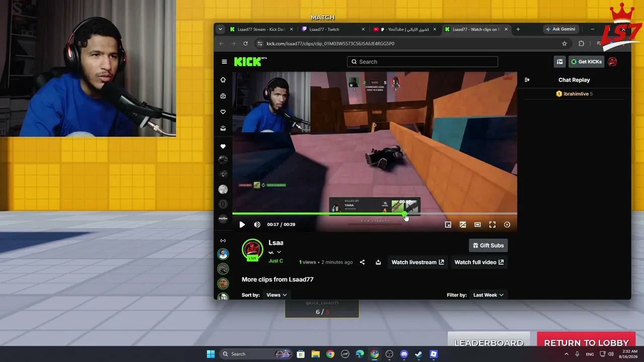Switch to Lsaad77 Stream Kick Dashboard tab
The image size is (644, 362).
click(261, 29)
